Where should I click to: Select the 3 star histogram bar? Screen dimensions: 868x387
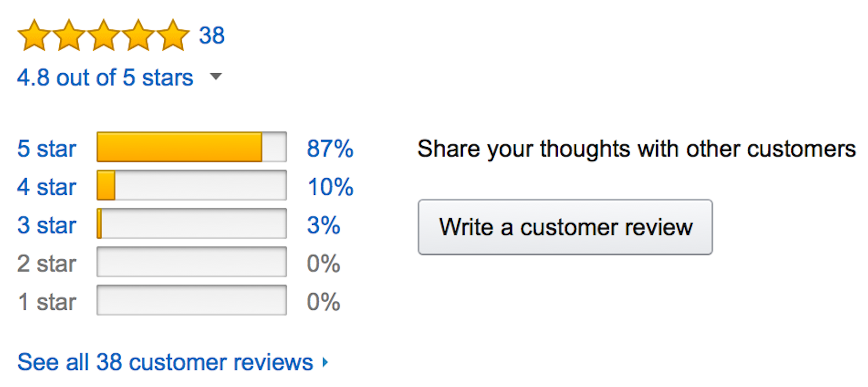point(192,224)
